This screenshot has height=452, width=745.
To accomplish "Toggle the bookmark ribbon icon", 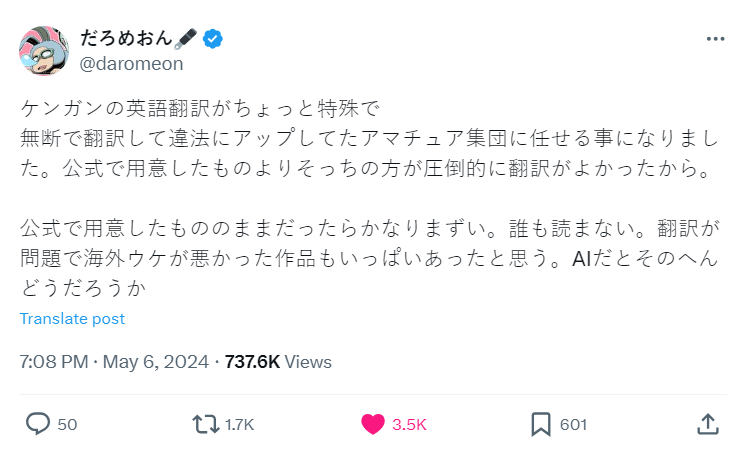I will (540, 424).
